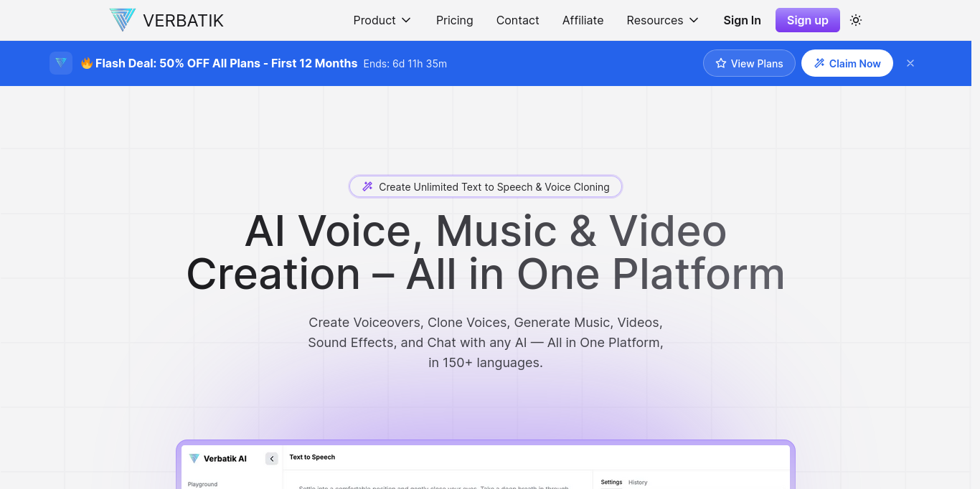
Task: Open the Affiliate page
Action: coord(583,20)
